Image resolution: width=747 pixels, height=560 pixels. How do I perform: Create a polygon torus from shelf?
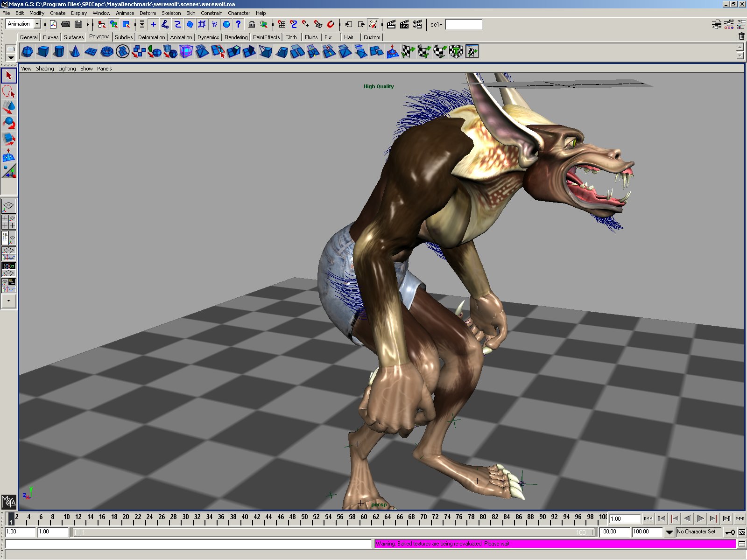pos(107,52)
